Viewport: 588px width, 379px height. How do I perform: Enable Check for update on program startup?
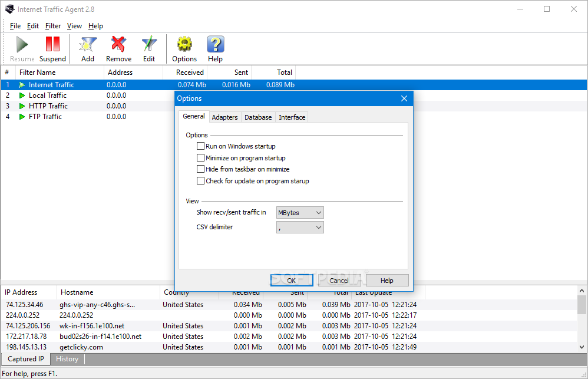point(201,181)
